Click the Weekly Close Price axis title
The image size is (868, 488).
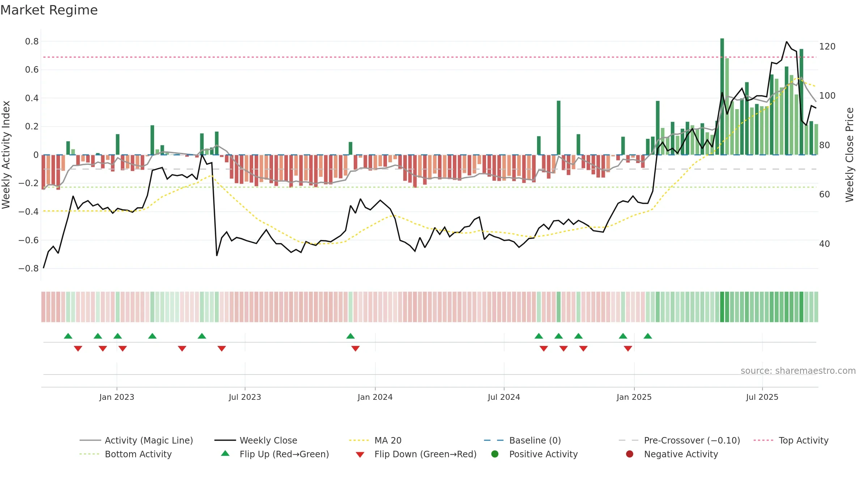pos(850,155)
